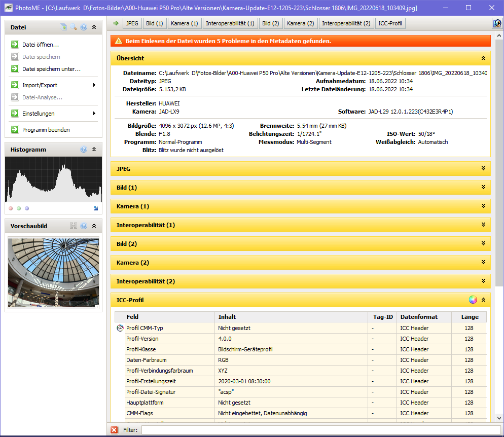Toggle the red channel dot in histogram
The image size is (504, 437).
11,208
